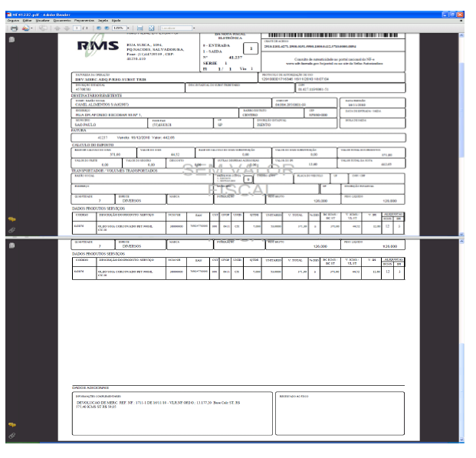The width and height of the screenshot is (476, 458).
Task: Open the Ajuda menu
Action: tap(116, 21)
